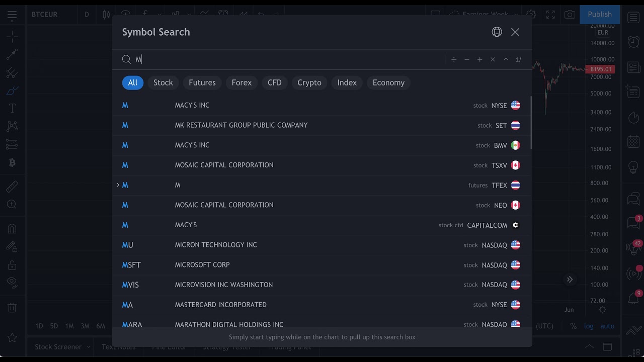Toggle the log scale

pyautogui.click(x=589, y=326)
